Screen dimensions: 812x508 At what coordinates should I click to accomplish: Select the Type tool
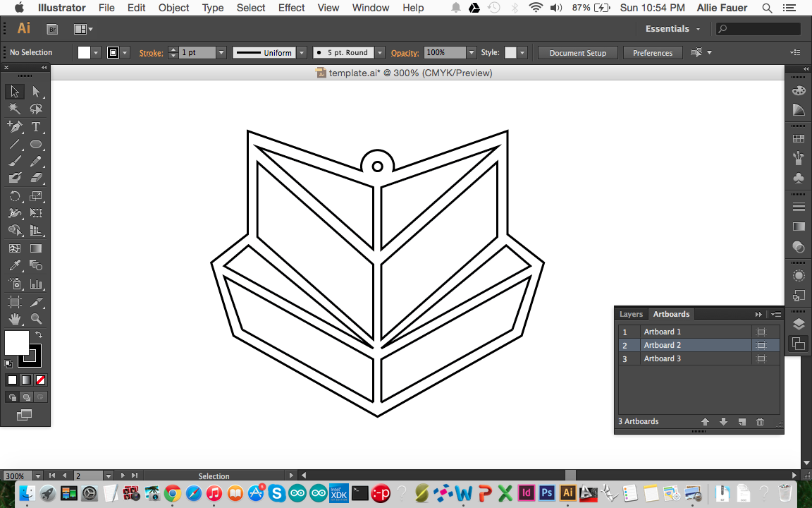37,126
